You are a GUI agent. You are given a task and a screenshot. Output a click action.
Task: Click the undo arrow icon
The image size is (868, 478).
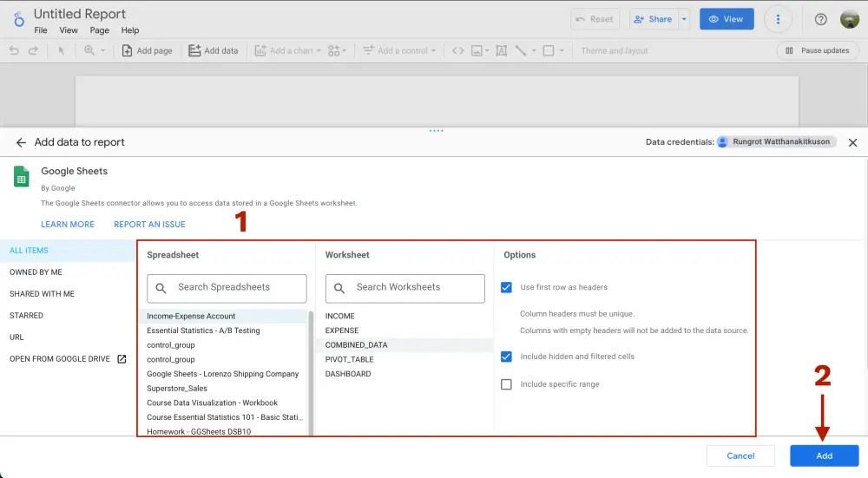[x=14, y=51]
